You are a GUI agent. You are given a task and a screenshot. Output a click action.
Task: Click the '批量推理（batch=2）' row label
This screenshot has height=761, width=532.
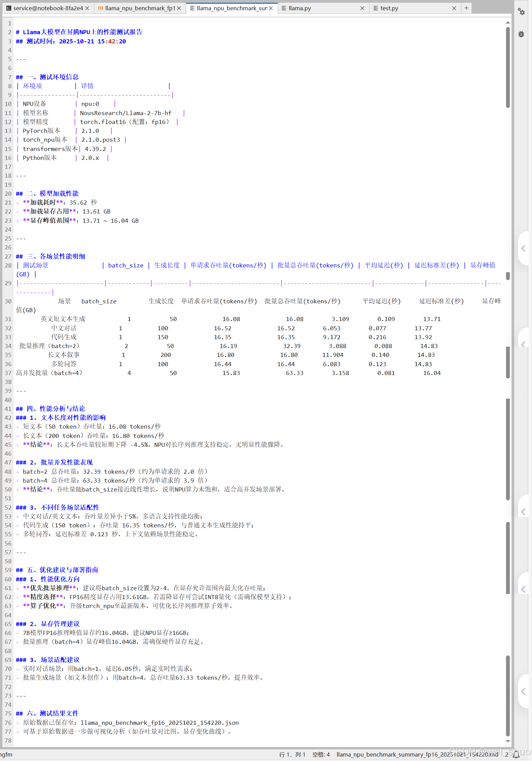50,346
